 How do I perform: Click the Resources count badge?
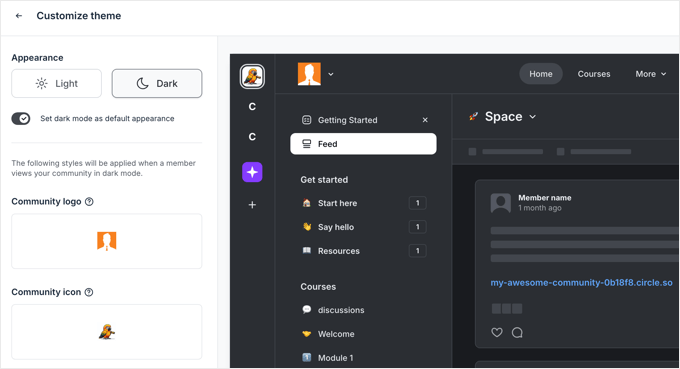coord(418,251)
